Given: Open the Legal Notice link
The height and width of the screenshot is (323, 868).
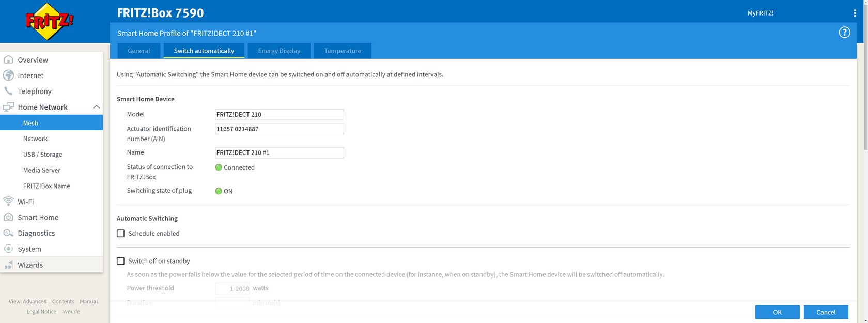Looking at the screenshot, I should coord(41,312).
